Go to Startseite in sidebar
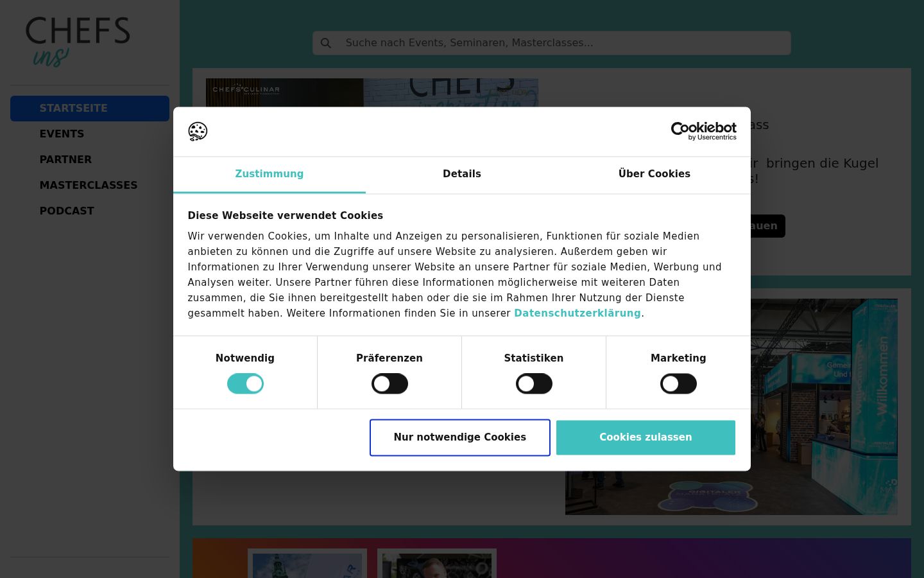The height and width of the screenshot is (578, 924). coord(90,109)
